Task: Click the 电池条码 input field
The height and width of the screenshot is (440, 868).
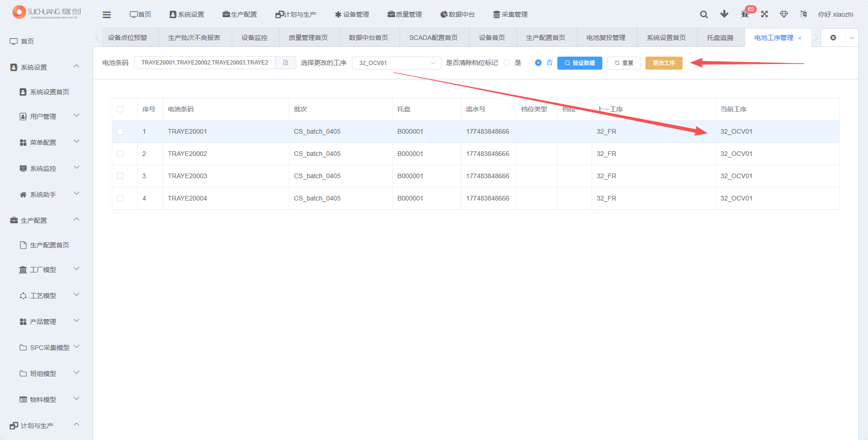Action: tap(204, 63)
